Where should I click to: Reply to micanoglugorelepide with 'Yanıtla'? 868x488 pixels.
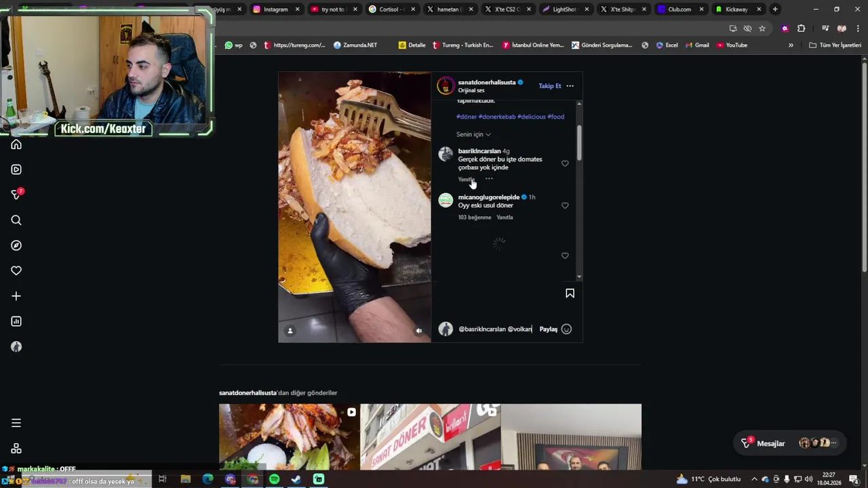coord(505,218)
